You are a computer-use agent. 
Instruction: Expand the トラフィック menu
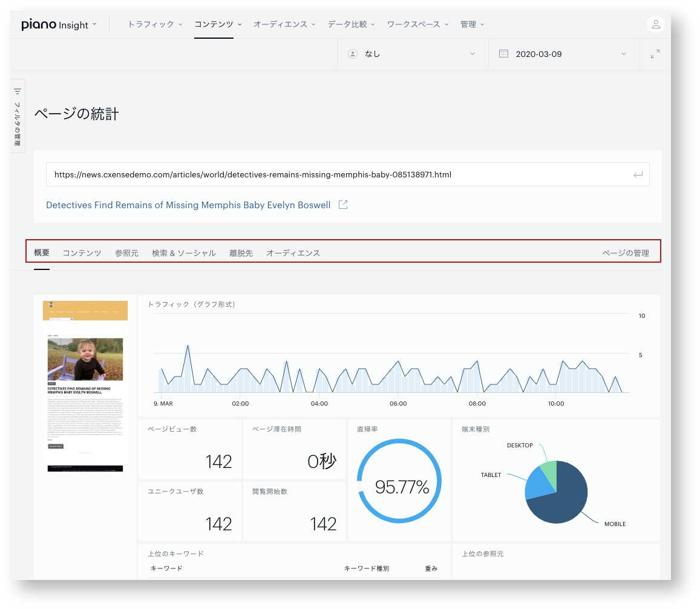tap(155, 24)
